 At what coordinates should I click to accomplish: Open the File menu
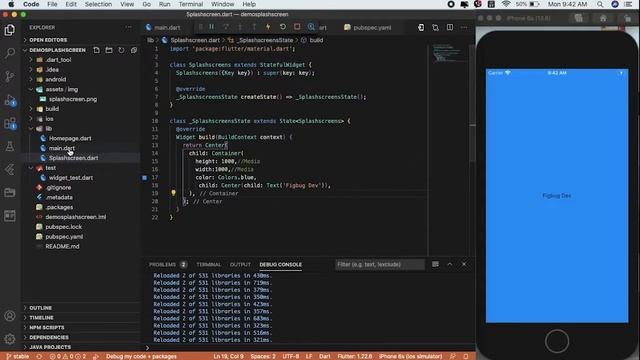point(52,4)
